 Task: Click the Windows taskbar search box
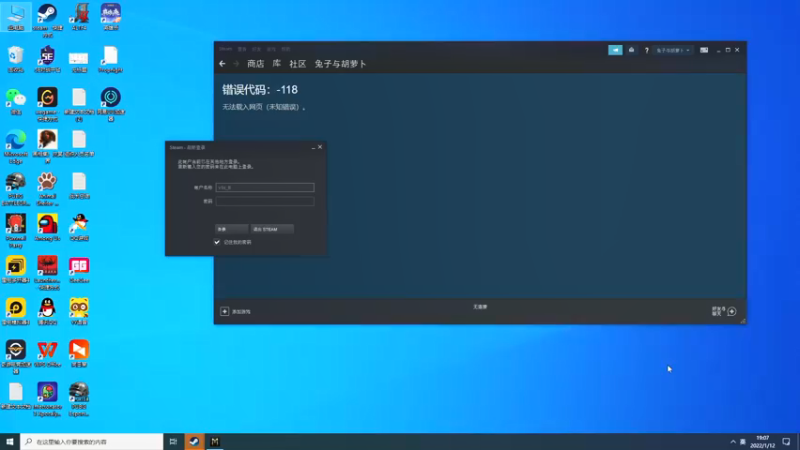click(91, 441)
